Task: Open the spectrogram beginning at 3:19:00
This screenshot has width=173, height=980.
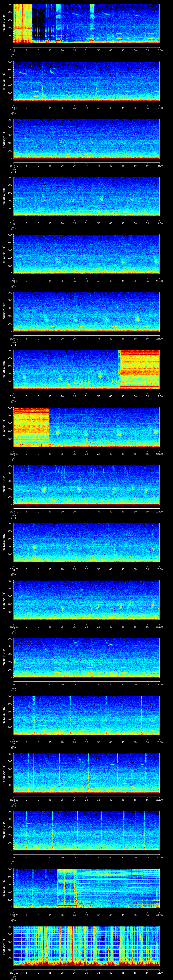Action: pos(86,254)
